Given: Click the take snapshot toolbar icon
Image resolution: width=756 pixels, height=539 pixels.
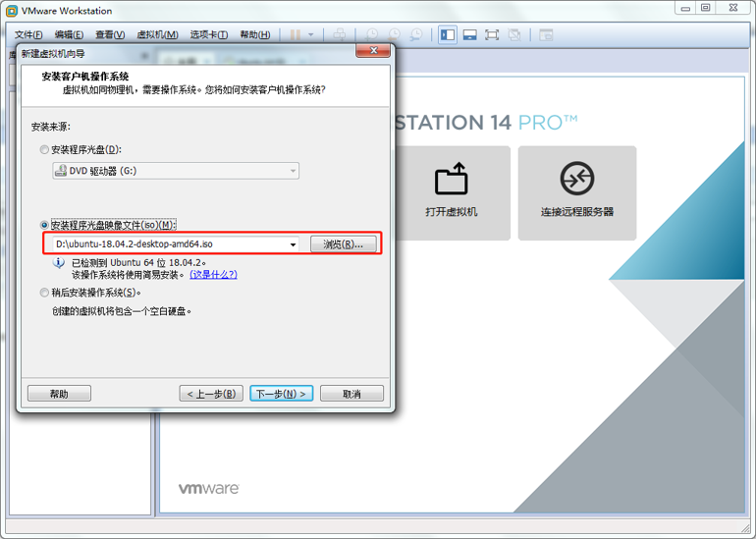Looking at the screenshot, I should [372, 34].
